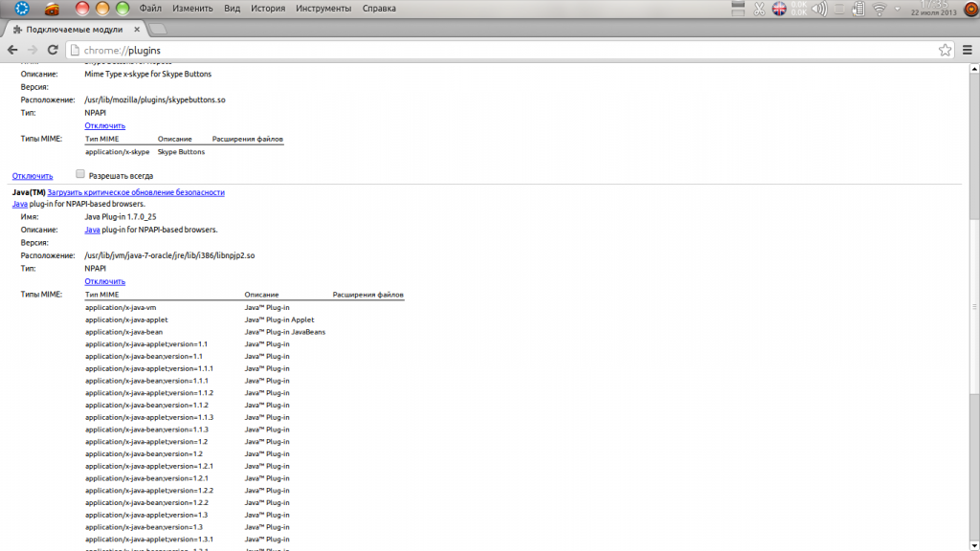
Task: Click the libnpjp2.so location path
Action: pos(169,255)
